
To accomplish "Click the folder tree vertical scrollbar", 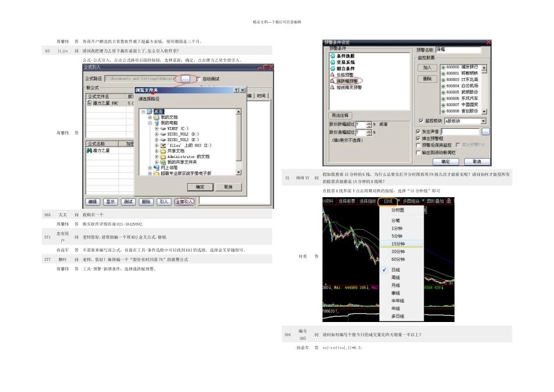I will tap(239, 140).
